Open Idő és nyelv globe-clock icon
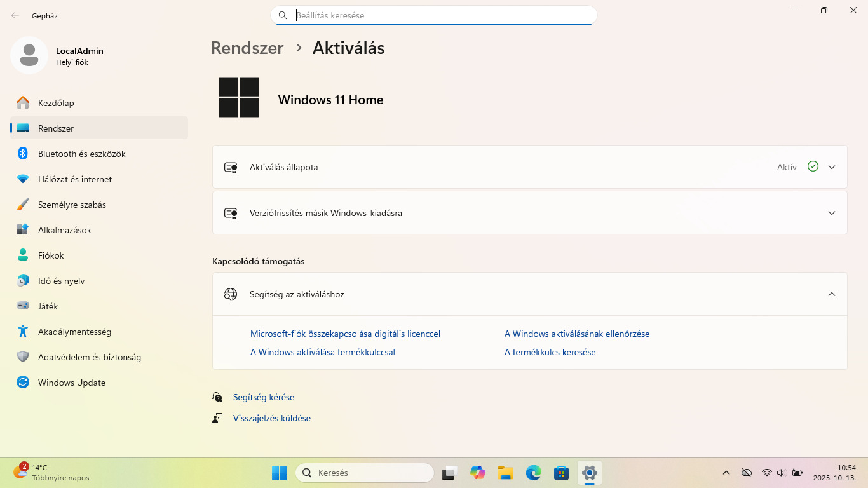 23,281
